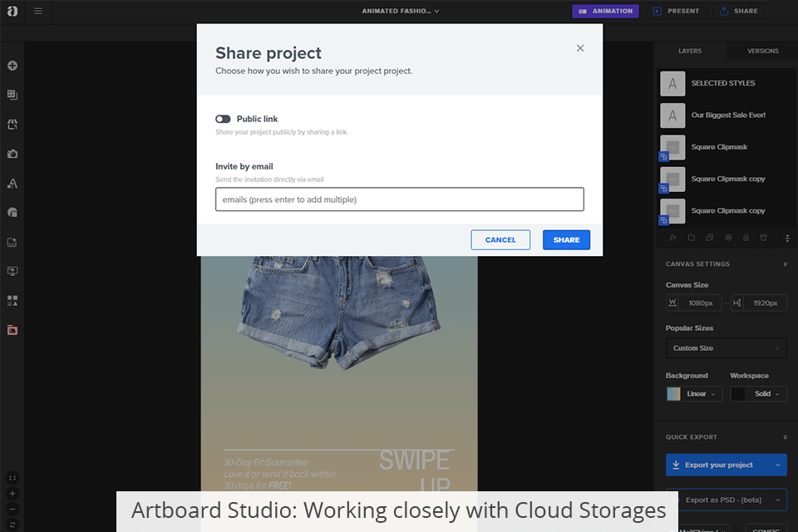Toggle the Public link switch
The height and width of the screenshot is (532, 798).
point(223,119)
